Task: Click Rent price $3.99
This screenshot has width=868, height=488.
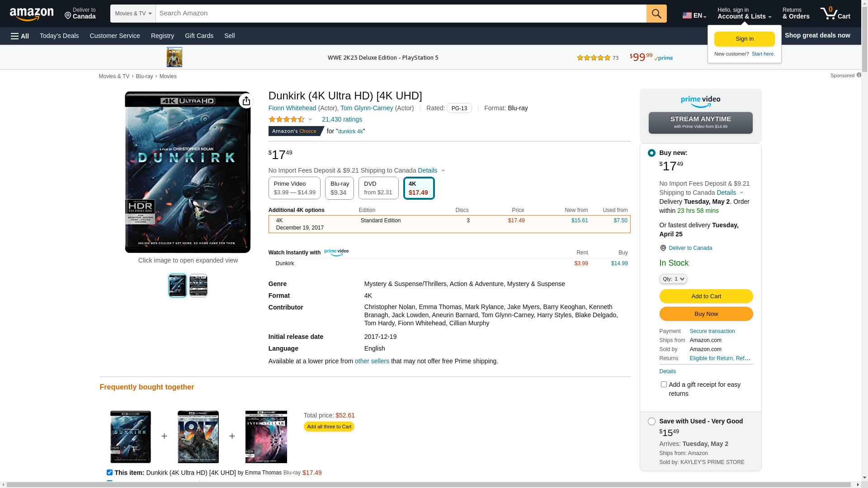Action: (581, 263)
